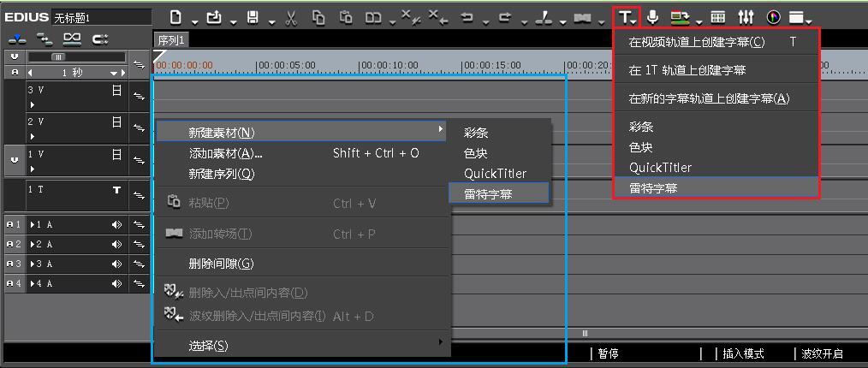Mute the 1 A audio track

tap(117, 224)
